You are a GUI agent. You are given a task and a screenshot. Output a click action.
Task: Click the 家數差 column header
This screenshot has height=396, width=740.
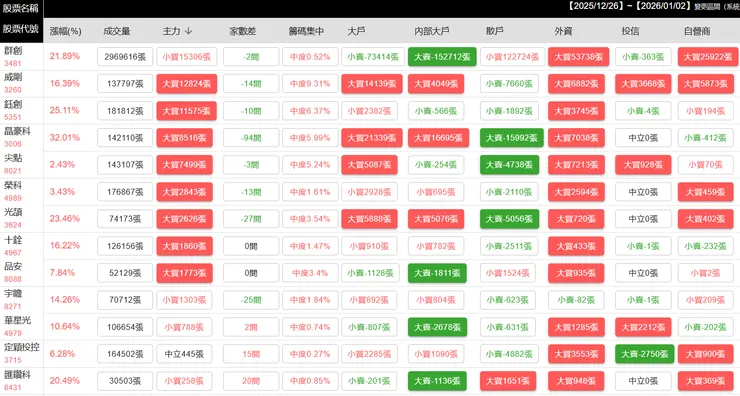[x=243, y=31]
